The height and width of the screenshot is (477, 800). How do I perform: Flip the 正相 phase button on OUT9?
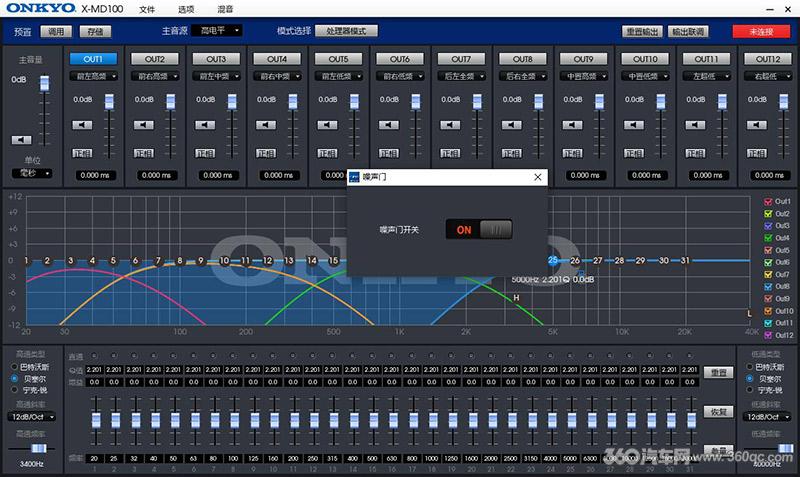(572, 153)
